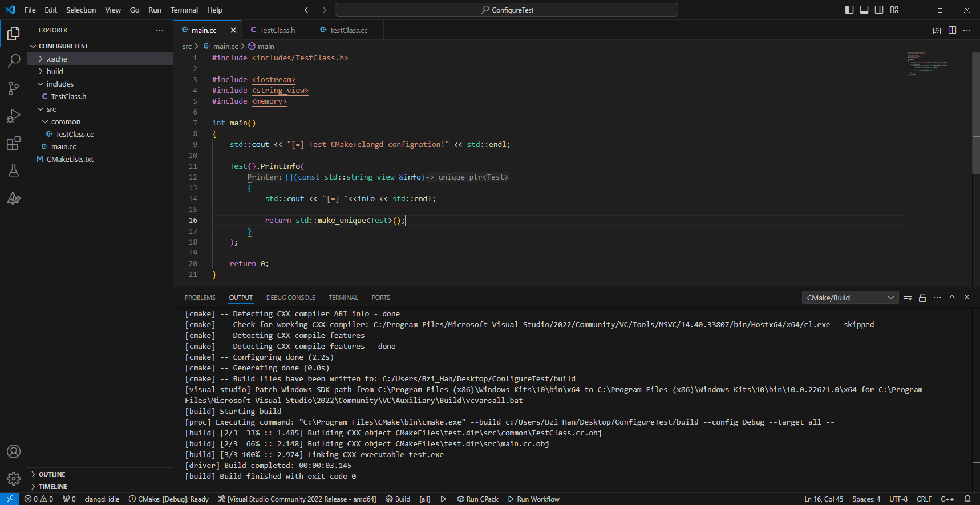Image resolution: width=980 pixels, height=505 pixels.
Task: Change the Visual Studio kit selection
Action: 297,499
